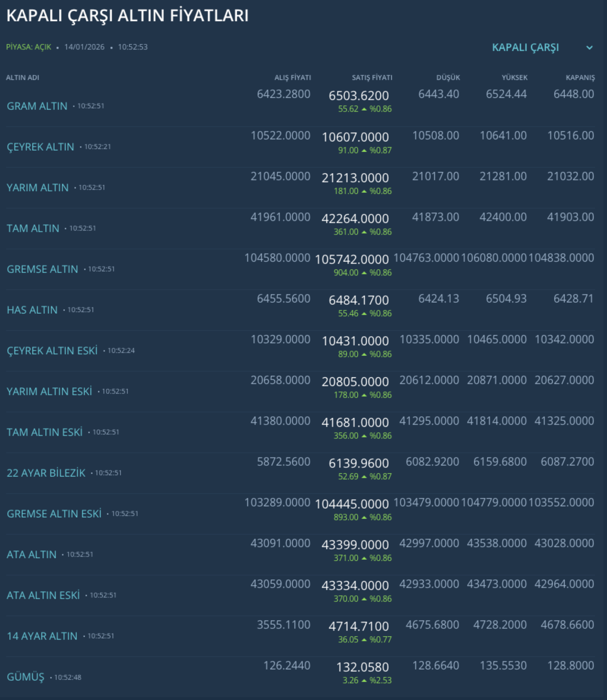Viewport: 607px width, 700px height.
Task: Click the ALIŞ FİYATI column header
Action: point(292,77)
